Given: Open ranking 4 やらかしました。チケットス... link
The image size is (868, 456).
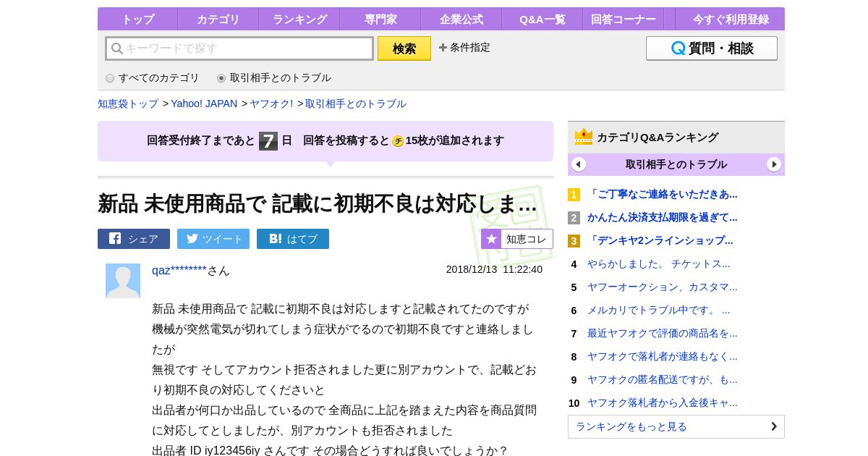Looking at the screenshot, I should point(659,263).
